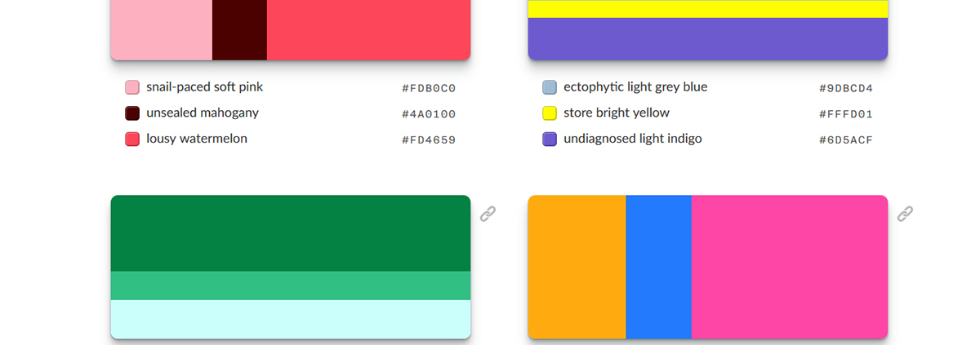Screen dimensions: 980x345
Task: Click the orange block in the bottom-right palette
Action: (x=577, y=267)
